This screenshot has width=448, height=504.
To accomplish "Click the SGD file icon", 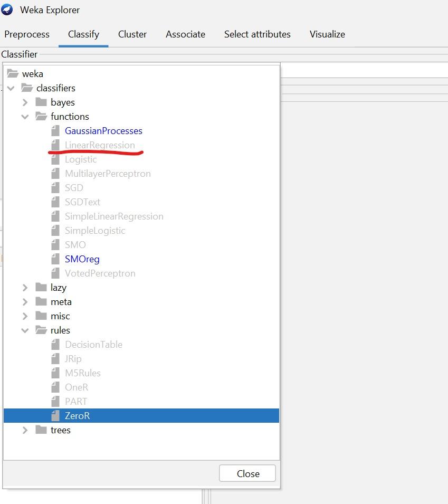I will tap(55, 188).
